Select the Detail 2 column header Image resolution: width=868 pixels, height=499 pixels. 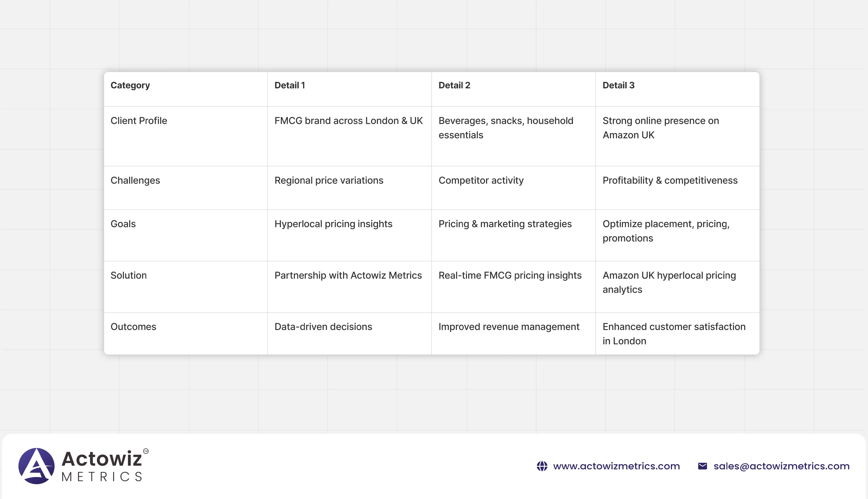(454, 85)
